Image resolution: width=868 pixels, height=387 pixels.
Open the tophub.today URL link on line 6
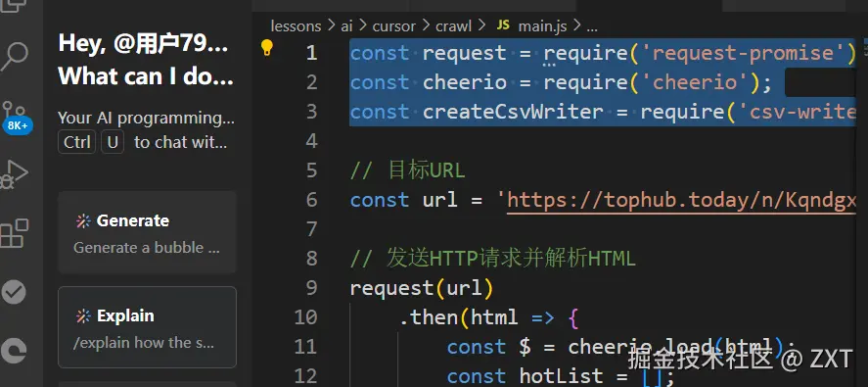pyautogui.click(x=682, y=200)
